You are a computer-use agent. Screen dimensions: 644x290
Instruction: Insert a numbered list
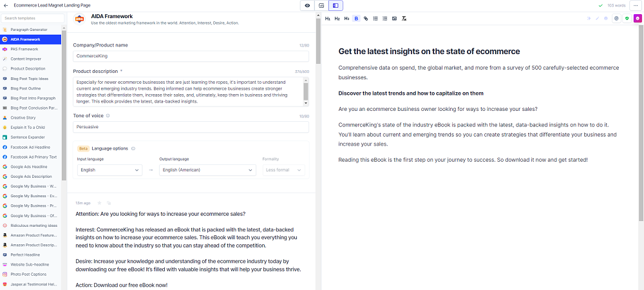click(375, 19)
